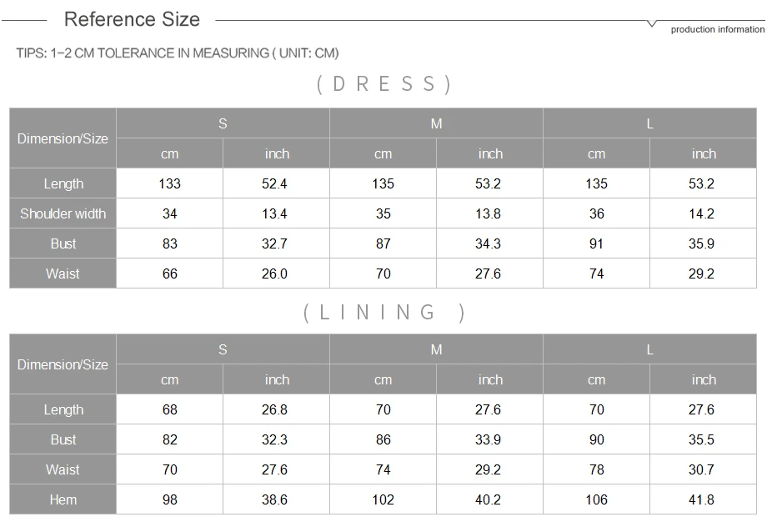The height and width of the screenshot is (532, 767).
Task: Click the lining Dimension/Size header cell
Action: 63,364
